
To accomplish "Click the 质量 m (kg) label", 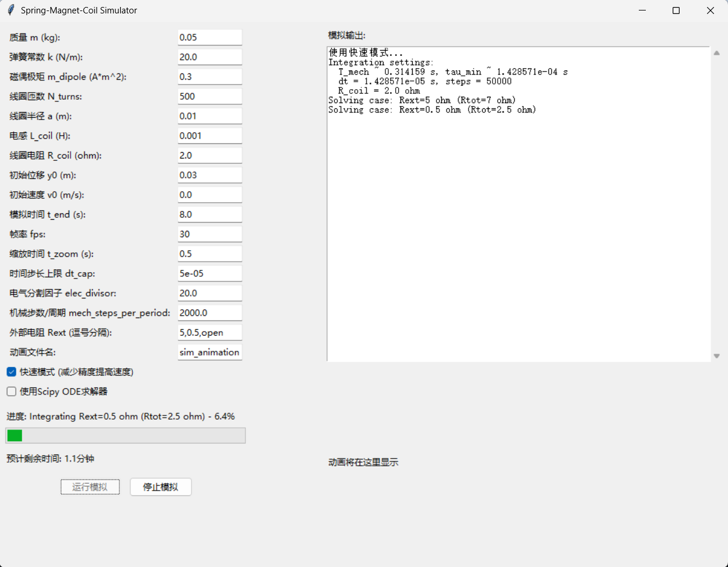I will click(35, 37).
